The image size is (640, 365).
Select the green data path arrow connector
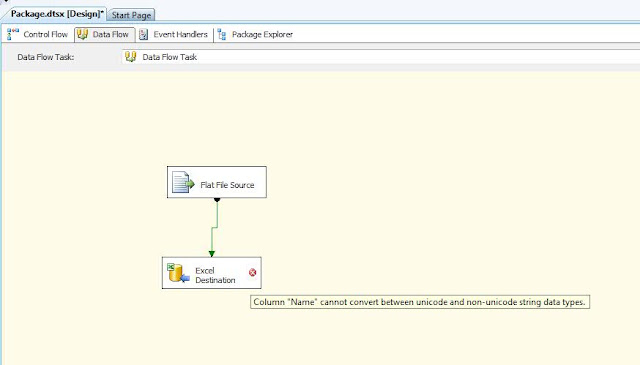tap(214, 229)
